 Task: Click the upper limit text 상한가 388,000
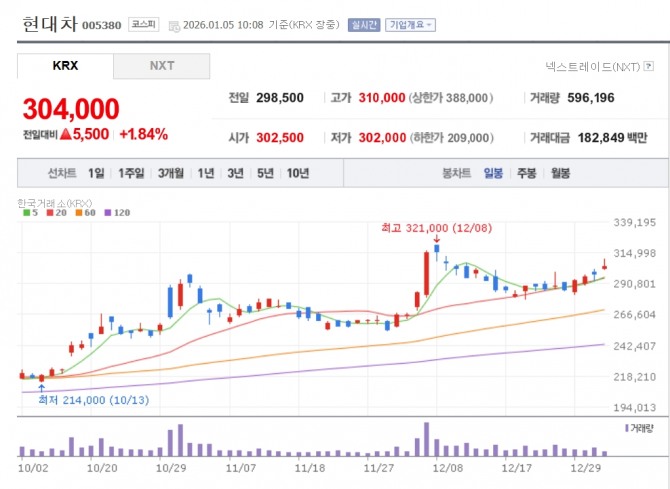point(451,98)
